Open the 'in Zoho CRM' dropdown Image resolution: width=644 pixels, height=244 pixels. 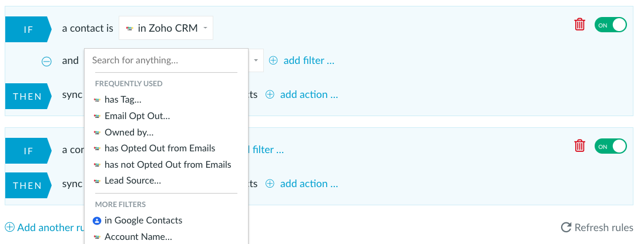click(x=166, y=28)
